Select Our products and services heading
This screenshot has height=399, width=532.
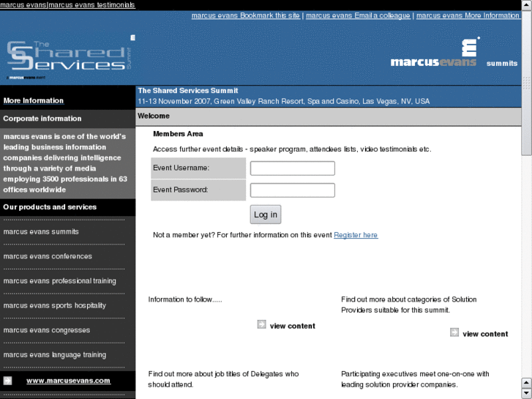[x=50, y=206]
